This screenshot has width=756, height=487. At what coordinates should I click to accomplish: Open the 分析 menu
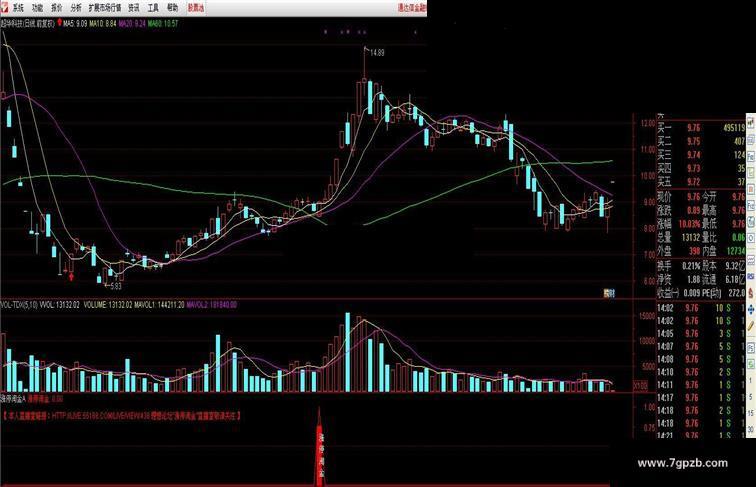click(x=76, y=8)
